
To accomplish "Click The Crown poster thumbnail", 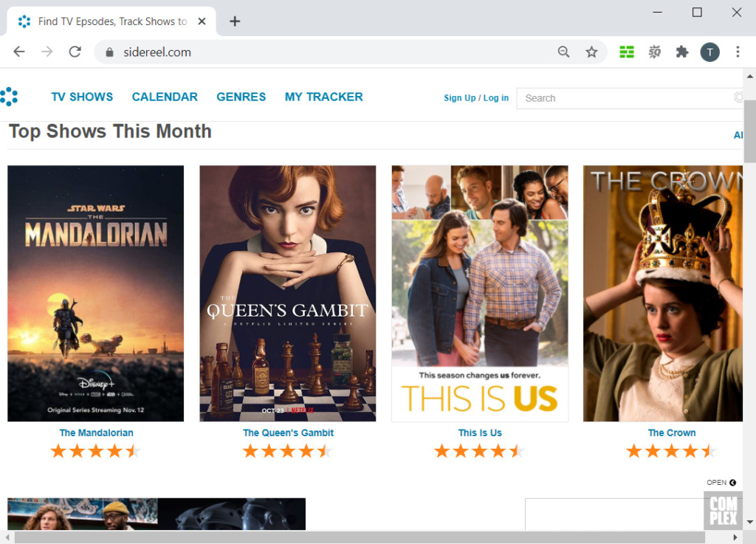I will pyautogui.click(x=663, y=294).
